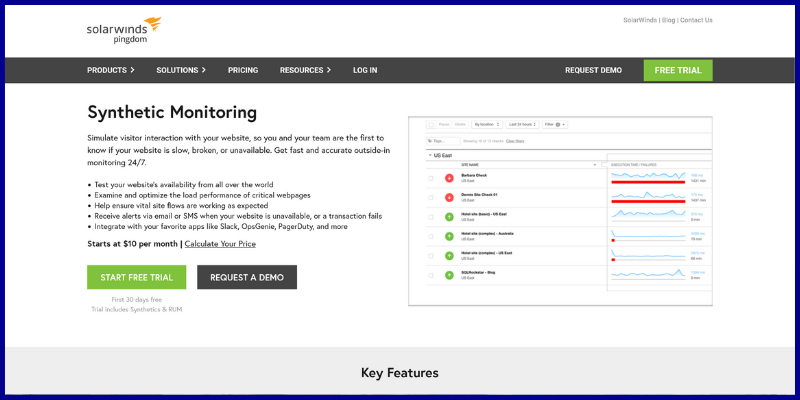Click the Synthetic Monitoring heading

(172, 112)
